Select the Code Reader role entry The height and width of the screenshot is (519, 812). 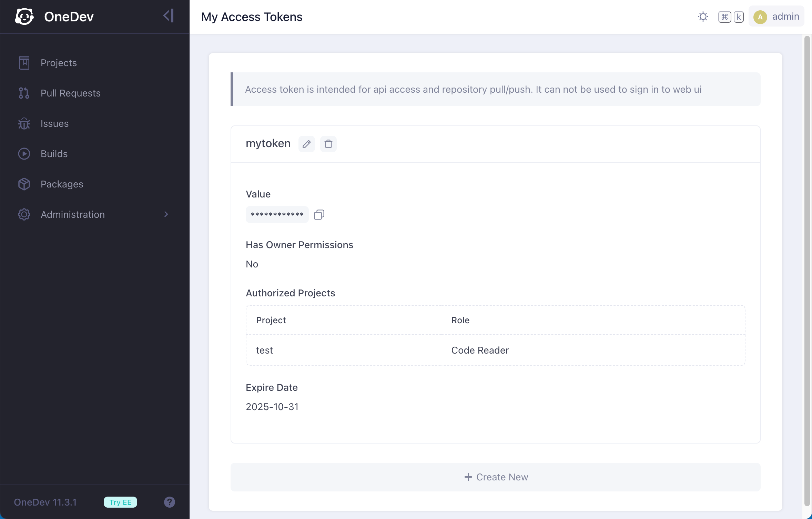pyautogui.click(x=479, y=350)
